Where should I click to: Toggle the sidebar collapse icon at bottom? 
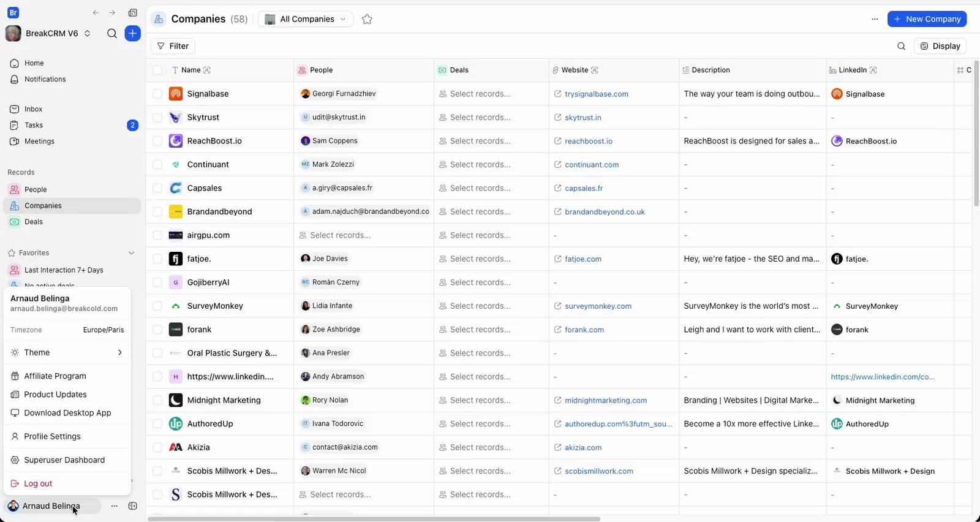click(x=132, y=506)
